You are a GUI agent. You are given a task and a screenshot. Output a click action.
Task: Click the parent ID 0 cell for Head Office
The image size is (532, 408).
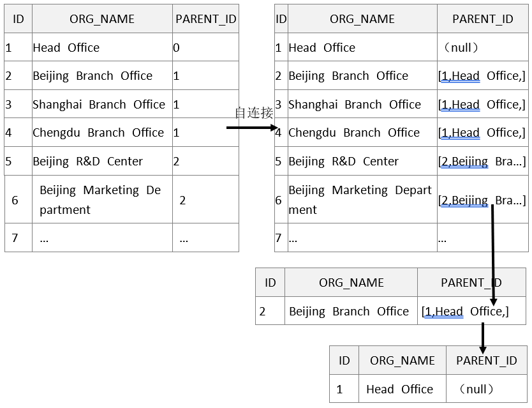click(x=177, y=48)
